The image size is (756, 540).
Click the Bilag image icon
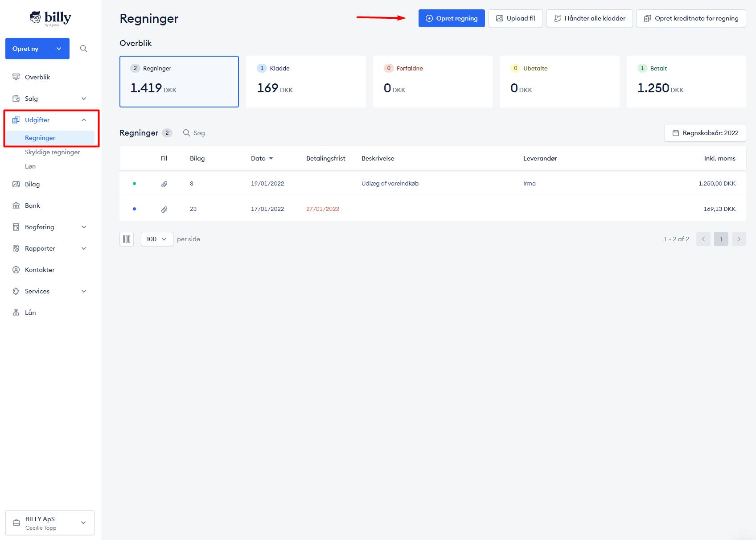point(16,184)
